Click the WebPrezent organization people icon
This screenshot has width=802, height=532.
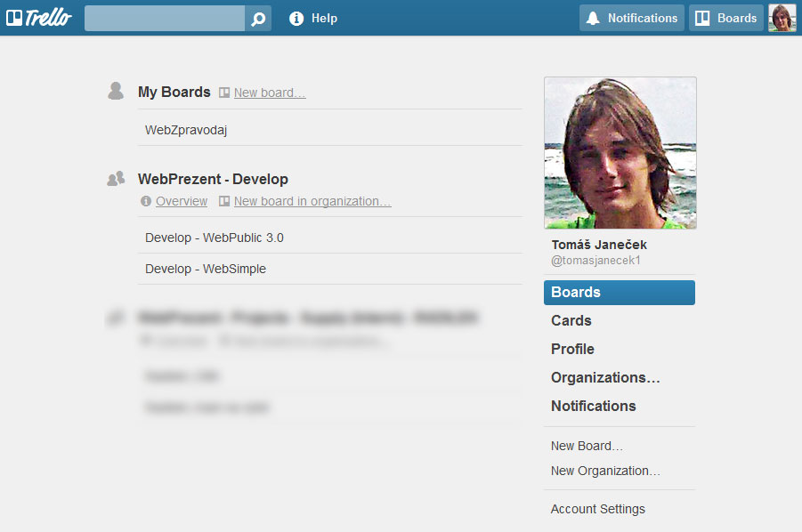click(116, 178)
